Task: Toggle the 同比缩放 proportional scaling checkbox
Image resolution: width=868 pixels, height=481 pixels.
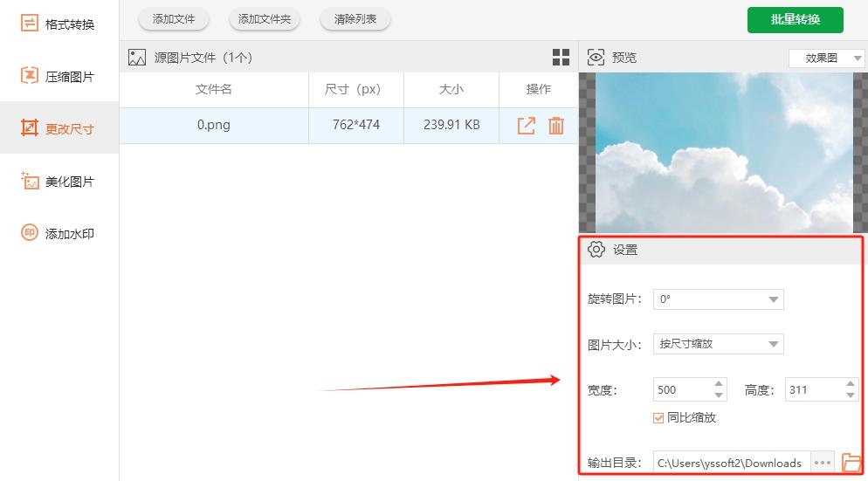Action: pyautogui.click(x=658, y=418)
